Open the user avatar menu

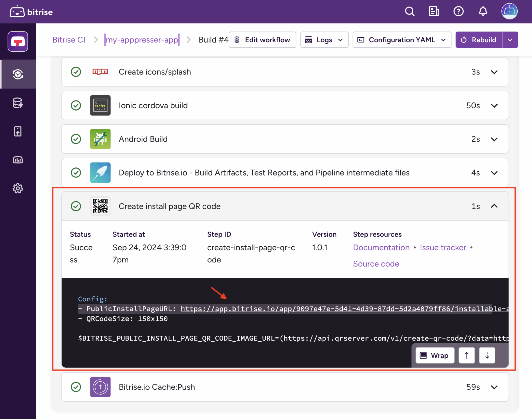(x=509, y=12)
